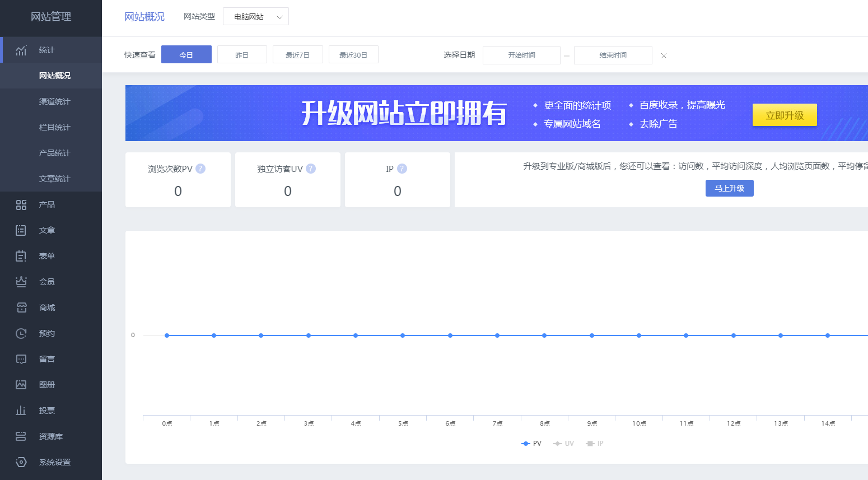The width and height of the screenshot is (868, 480).
Task: Clear the date range with the X
Action: 664,55
